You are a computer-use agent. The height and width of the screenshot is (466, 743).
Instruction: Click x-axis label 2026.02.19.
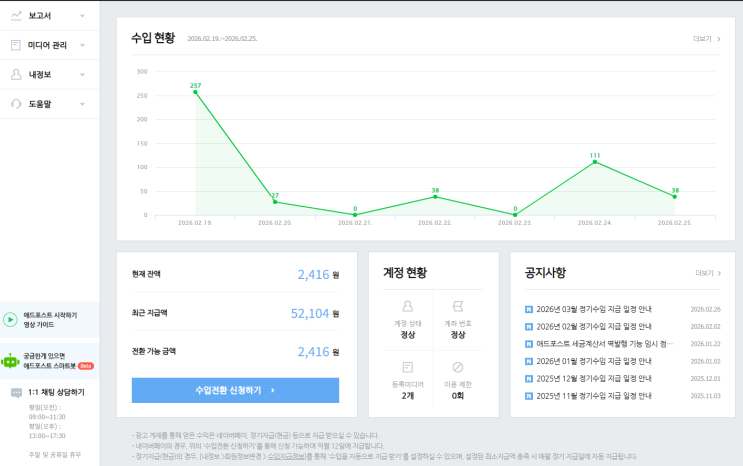click(195, 223)
